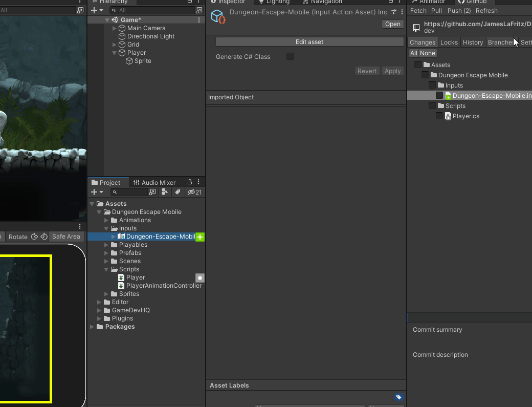532x407 pixels.
Task: Enable the Generate C# Class checkbox
Action: tap(290, 56)
